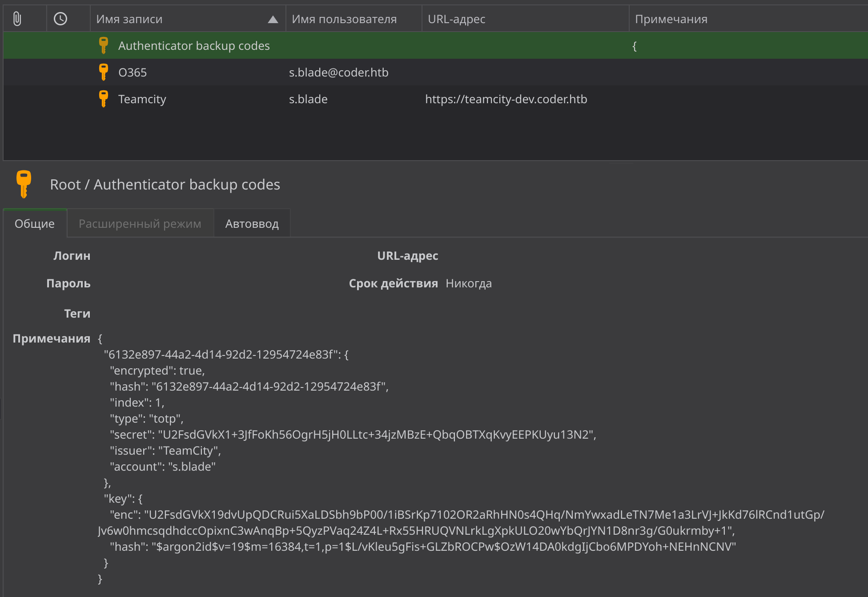Click the clock expiry column icon
This screenshot has width=868, height=597.
(60, 19)
